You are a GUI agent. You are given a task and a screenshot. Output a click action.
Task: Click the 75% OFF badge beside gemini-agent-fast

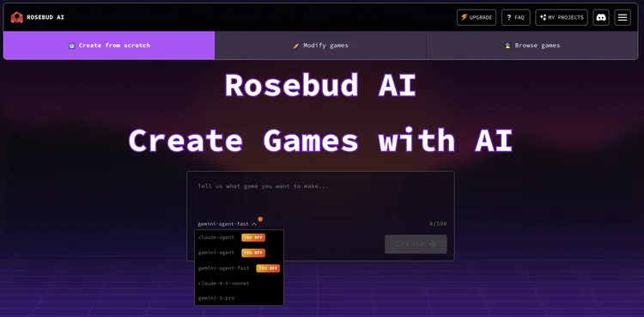[268, 269]
